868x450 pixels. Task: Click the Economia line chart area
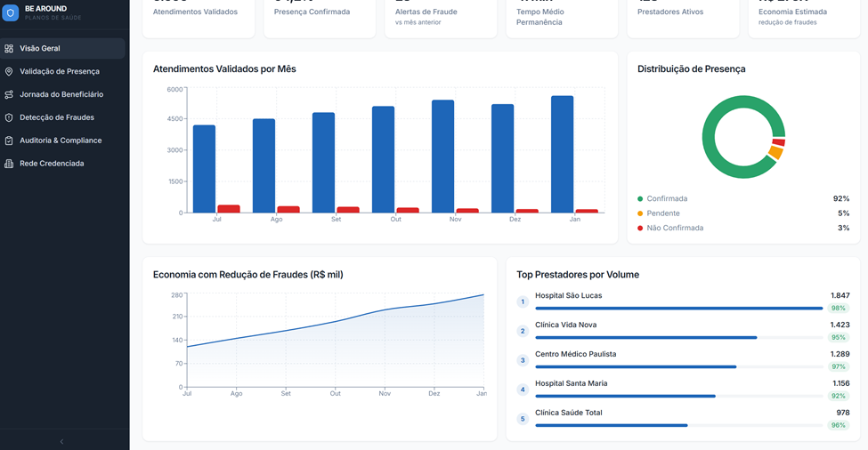[x=336, y=342]
